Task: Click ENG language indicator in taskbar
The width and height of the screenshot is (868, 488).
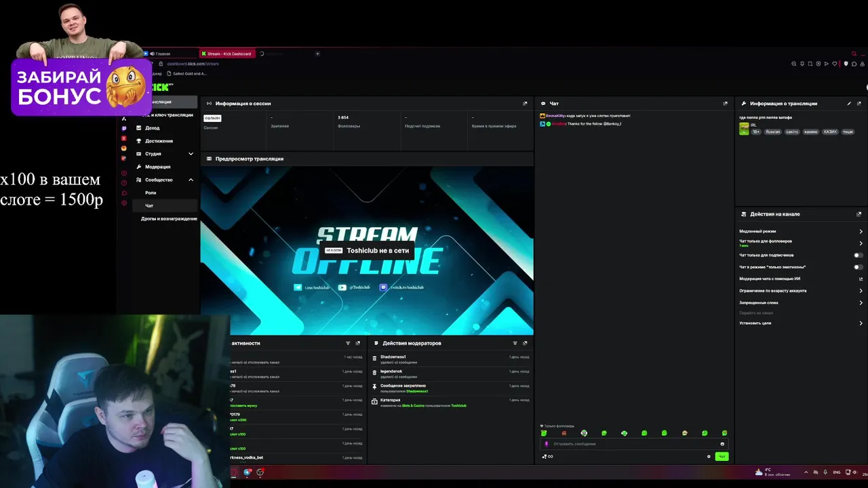Action: 837,472
